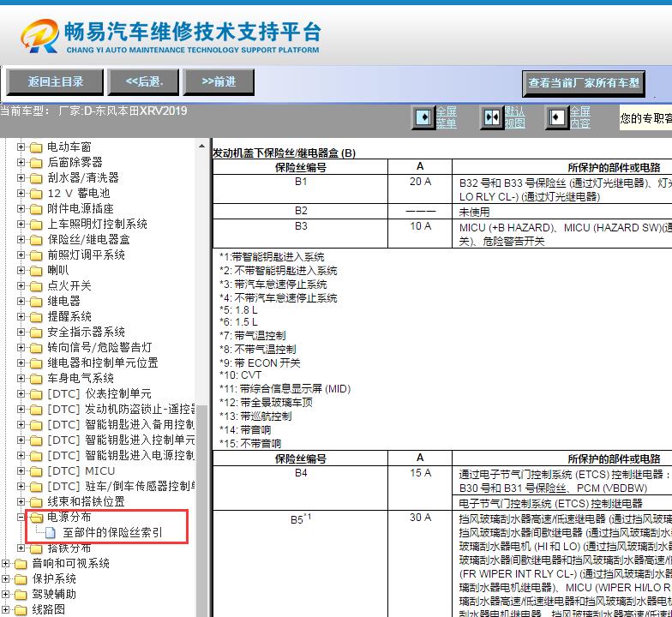Viewport: 672px width, 617px height.
Task: Open 至部件的保险丝索引 tree item
Action: pyautogui.click(x=112, y=533)
